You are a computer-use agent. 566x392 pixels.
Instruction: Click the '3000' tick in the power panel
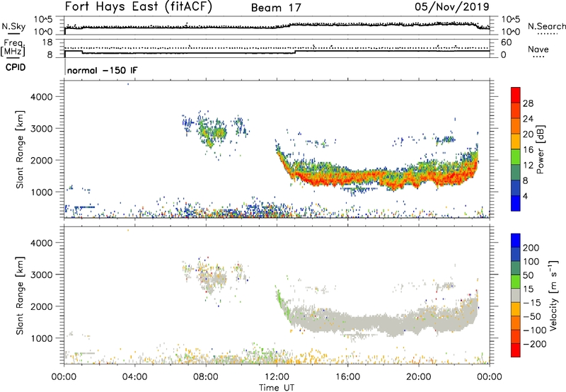click(42, 129)
